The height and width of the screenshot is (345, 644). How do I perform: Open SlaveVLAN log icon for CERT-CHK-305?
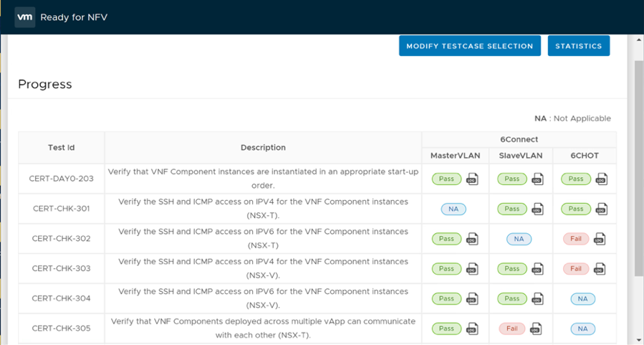[x=536, y=329]
